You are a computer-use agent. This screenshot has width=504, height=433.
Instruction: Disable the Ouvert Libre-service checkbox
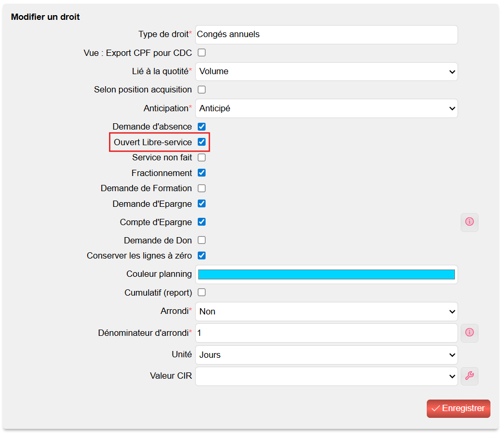201,142
